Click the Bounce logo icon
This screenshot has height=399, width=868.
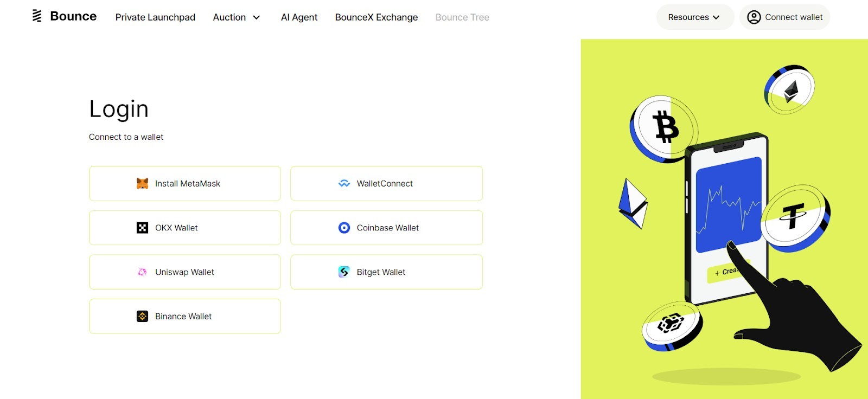pos(37,16)
